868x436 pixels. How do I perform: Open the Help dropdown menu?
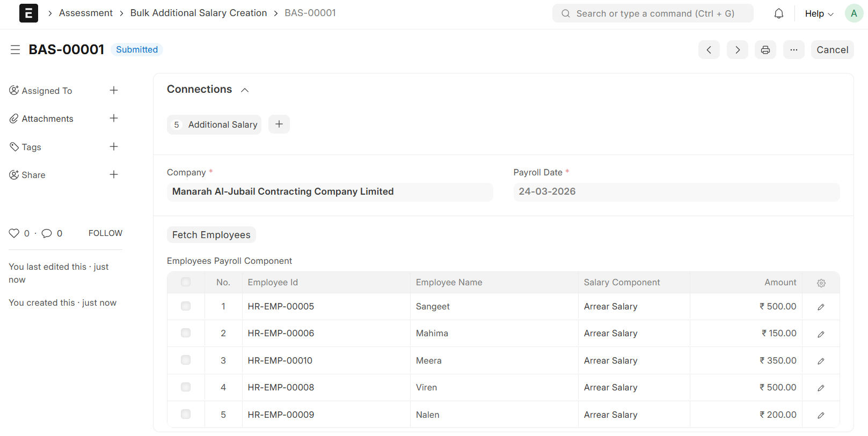point(819,13)
